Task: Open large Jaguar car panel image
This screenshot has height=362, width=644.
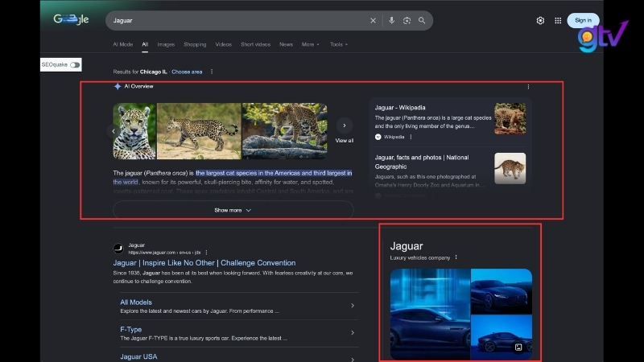Action: 430,315
